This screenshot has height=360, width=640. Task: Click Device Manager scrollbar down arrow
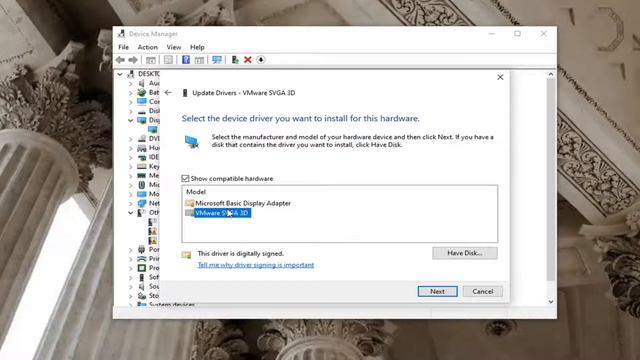tap(551, 302)
